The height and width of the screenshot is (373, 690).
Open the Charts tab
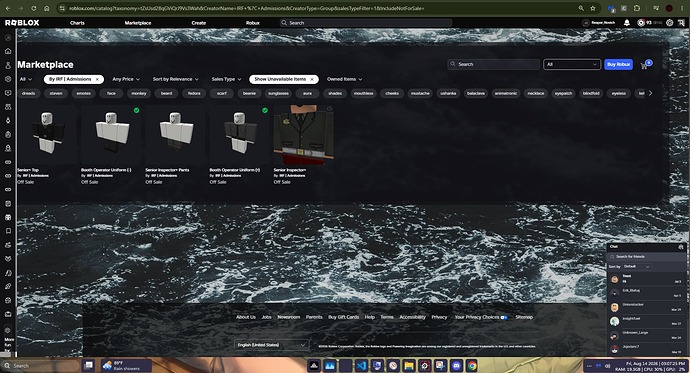click(x=77, y=23)
